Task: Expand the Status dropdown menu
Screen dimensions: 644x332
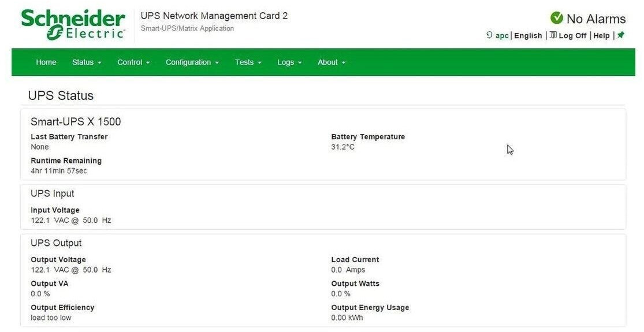Action: pos(87,62)
